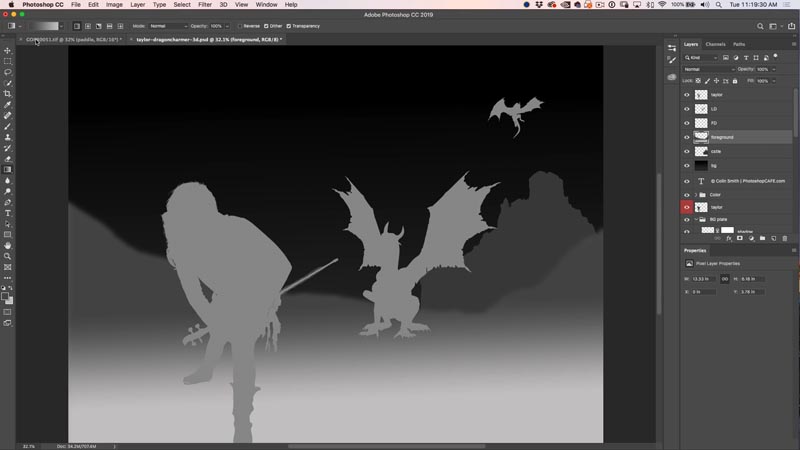Select the Brush tool
The height and width of the screenshot is (450, 800).
click(x=8, y=127)
